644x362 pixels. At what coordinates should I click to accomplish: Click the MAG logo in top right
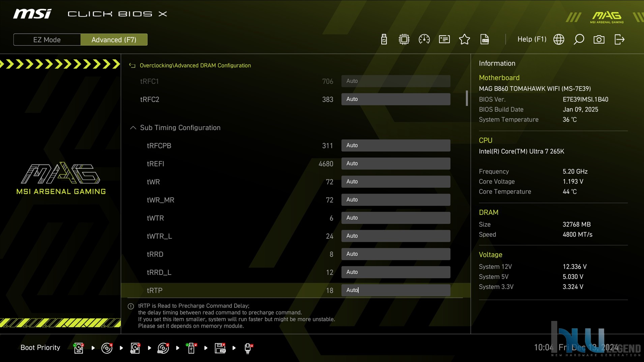pyautogui.click(x=607, y=17)
